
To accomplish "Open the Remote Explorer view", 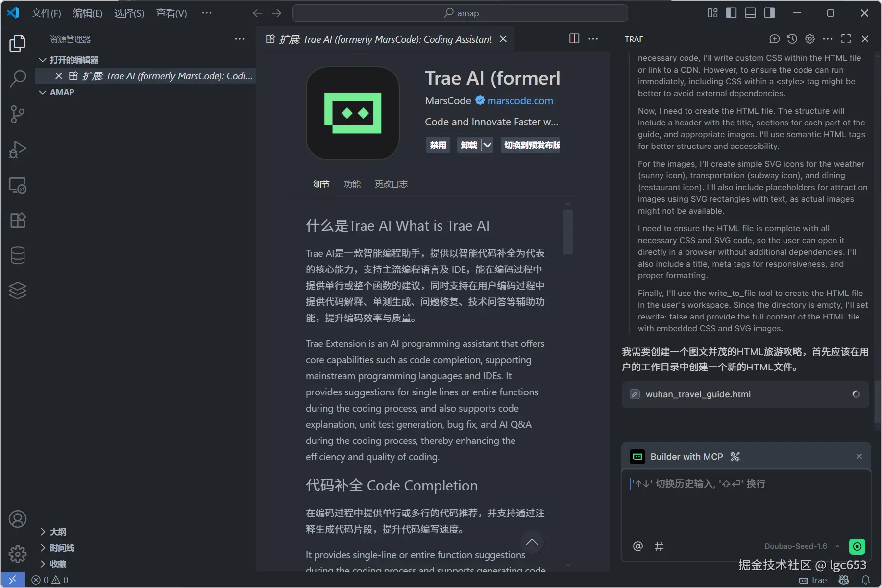I will 18,185.
